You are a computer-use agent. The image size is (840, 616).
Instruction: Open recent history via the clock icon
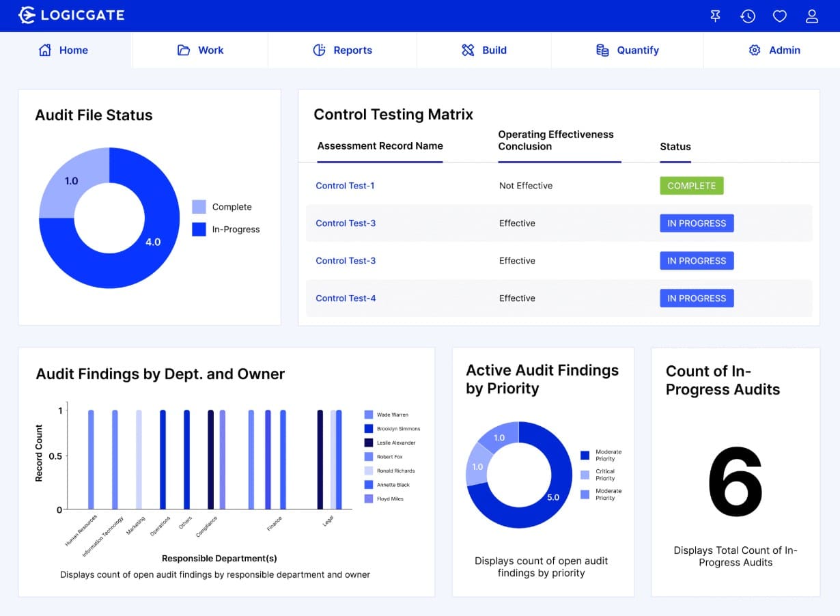(x=748, y=16)
